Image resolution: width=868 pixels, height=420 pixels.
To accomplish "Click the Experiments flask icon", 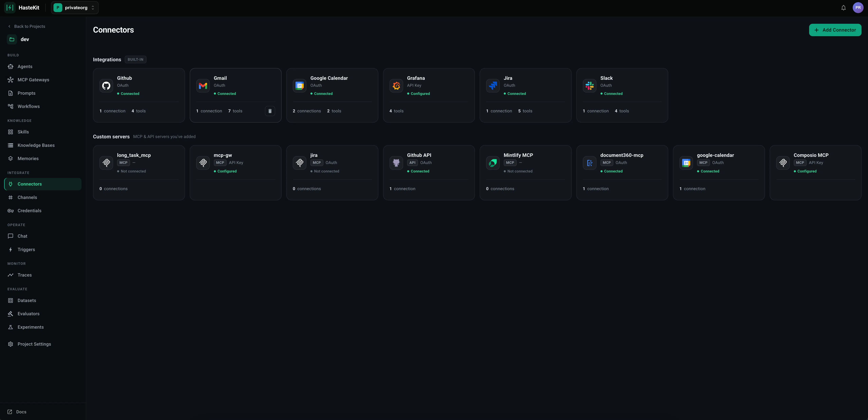I will 11,327.
